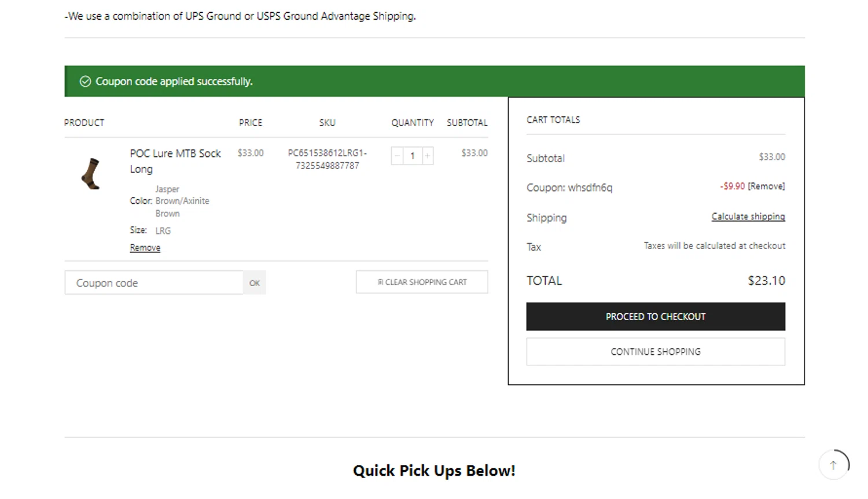The image size is (868, 499).
Task: Decrease sock quantity with minus button
Action: click(x=397, y=156)
